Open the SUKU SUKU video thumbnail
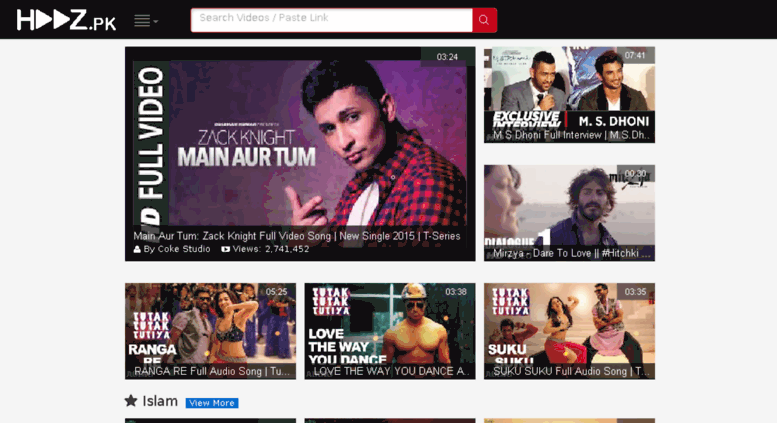777x423 pixels. [x=569, y=331]
